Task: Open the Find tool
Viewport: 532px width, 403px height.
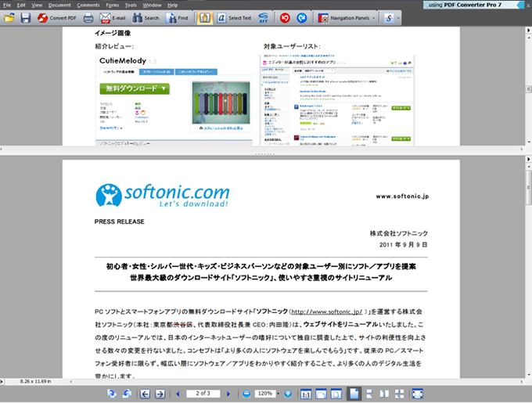Action: click(177, 18)
